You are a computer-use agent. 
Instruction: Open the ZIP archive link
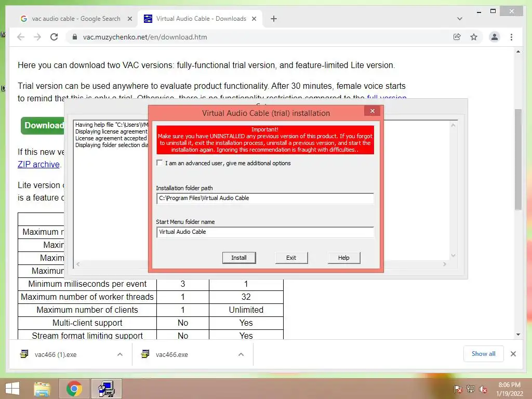click(38, 164)
